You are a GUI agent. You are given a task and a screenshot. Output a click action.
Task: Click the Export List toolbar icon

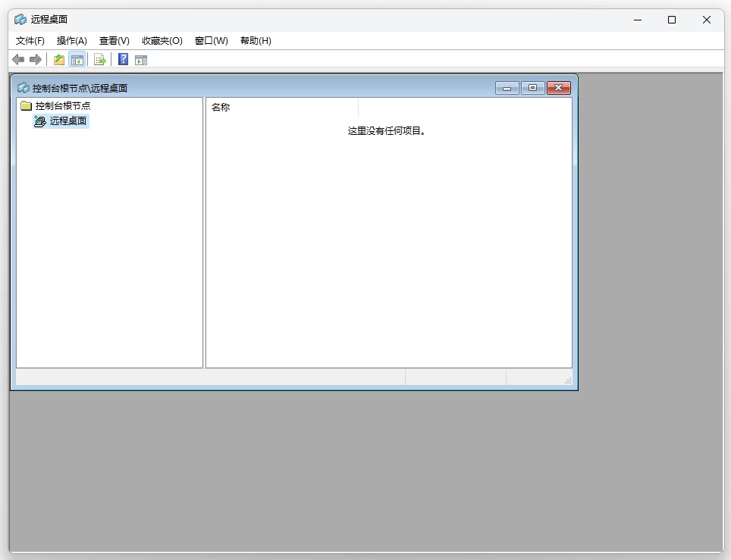99,60
